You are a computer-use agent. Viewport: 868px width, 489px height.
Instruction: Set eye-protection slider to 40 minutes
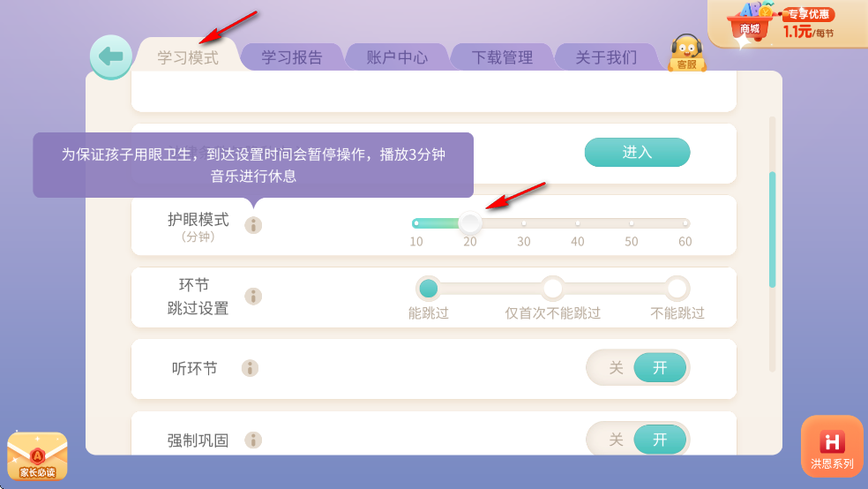[x=578, y=223]
